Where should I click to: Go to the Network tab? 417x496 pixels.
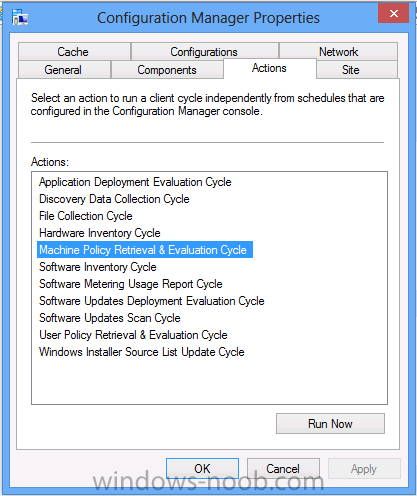click(338, 52)
